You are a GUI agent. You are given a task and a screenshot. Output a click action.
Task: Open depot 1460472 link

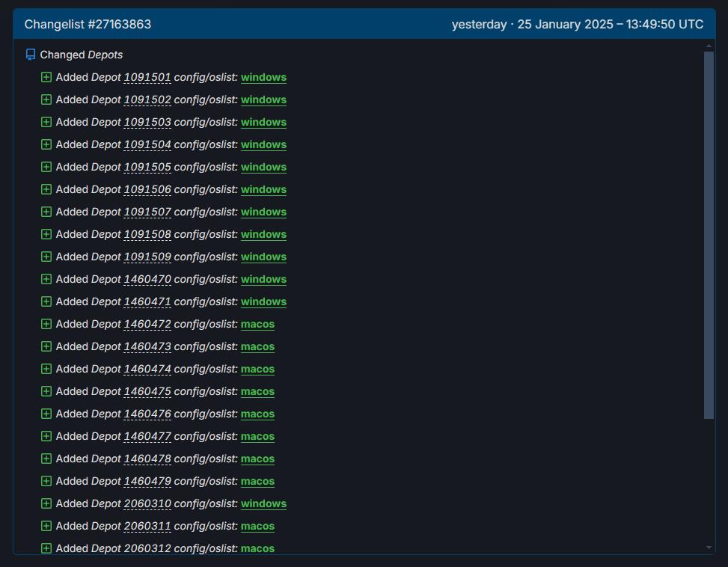coord(147,325)
